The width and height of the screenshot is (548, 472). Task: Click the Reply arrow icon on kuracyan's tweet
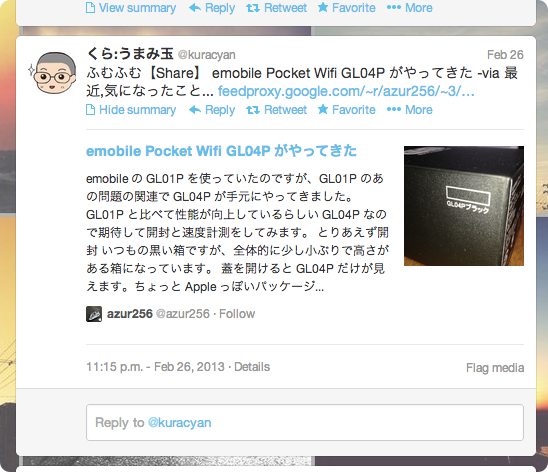coord(195,110)
